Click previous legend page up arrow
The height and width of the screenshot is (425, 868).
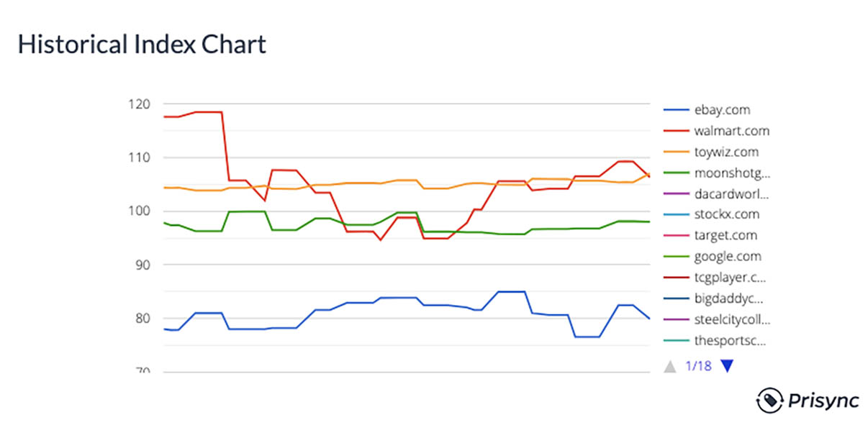pos(670,366)
